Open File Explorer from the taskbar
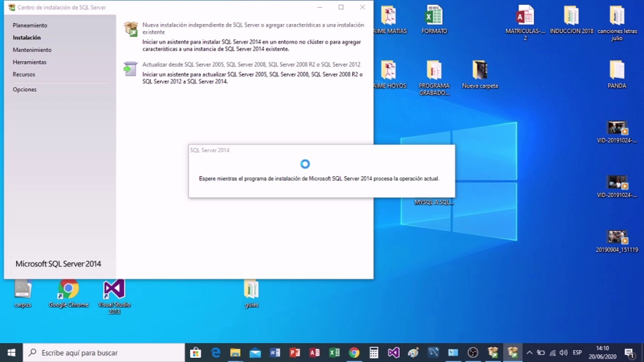 coord(235,352)
